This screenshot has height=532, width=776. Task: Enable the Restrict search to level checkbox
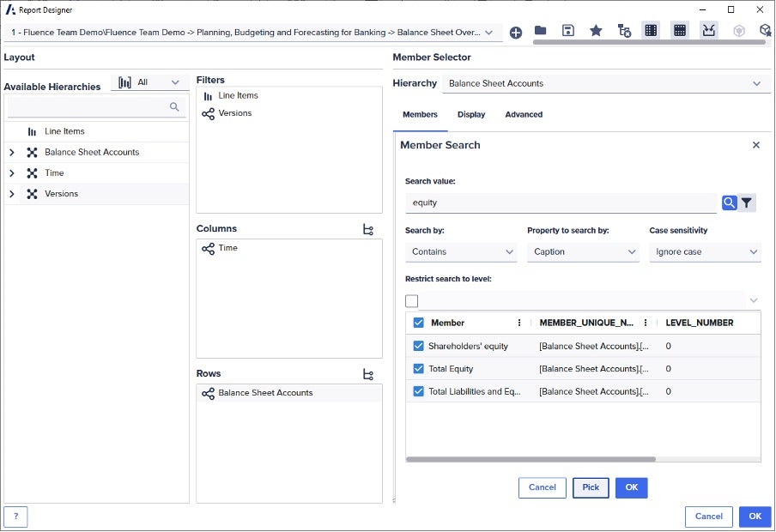pyautogui.click(x=412, y=300)
